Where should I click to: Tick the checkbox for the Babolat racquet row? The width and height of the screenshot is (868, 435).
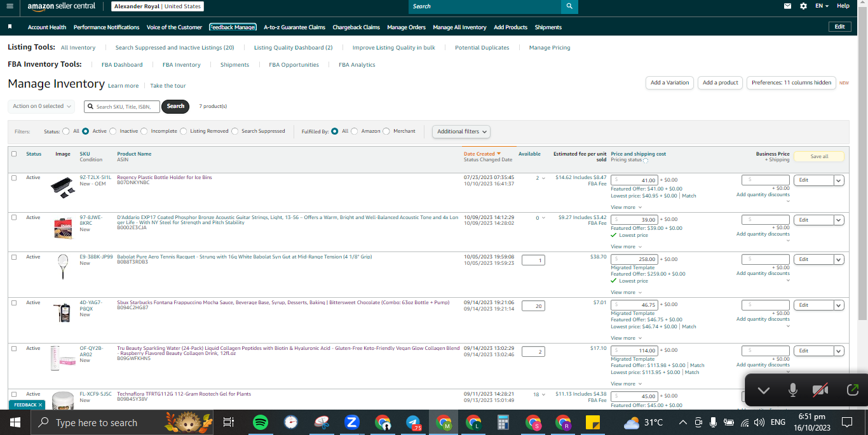click(x=14, y=257)
